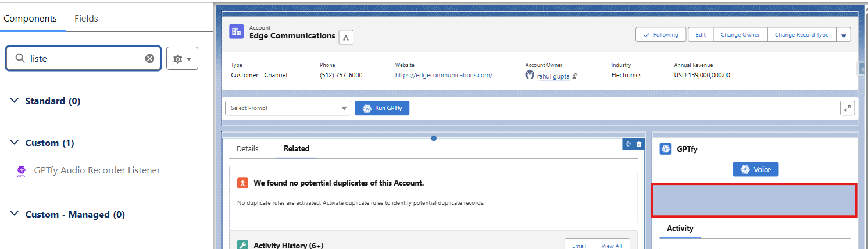Delete the tabs component via trash icon

[x=639, y=144]
